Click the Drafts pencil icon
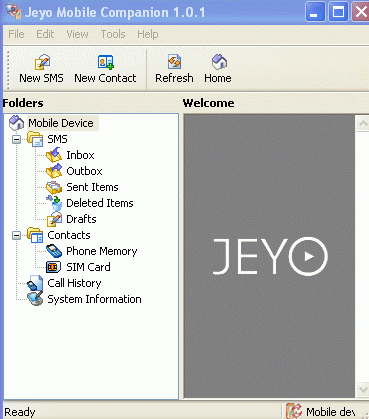 point(54,219)
